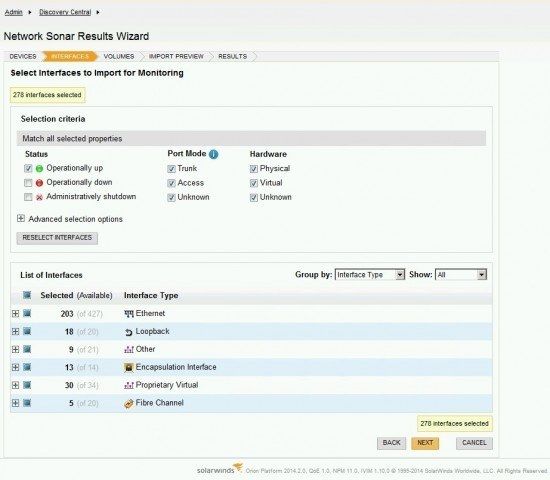This screenshot has width=550, height=480.
Task: Click the Ethernet interface type icon
Action: [x=129, y=314]
